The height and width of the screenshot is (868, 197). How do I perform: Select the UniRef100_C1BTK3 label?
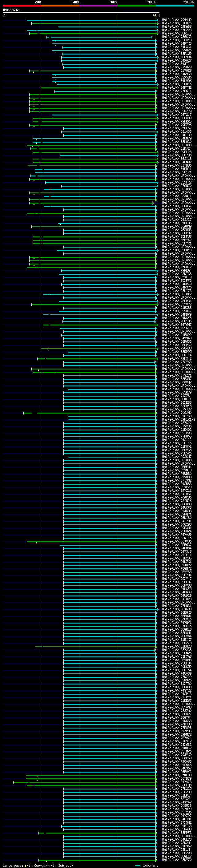[x=177, y=826]
